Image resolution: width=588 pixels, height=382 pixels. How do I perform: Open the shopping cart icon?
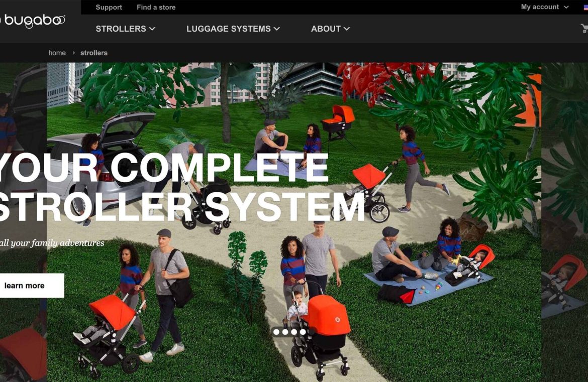pyautogui.click(x=584, y=28)
